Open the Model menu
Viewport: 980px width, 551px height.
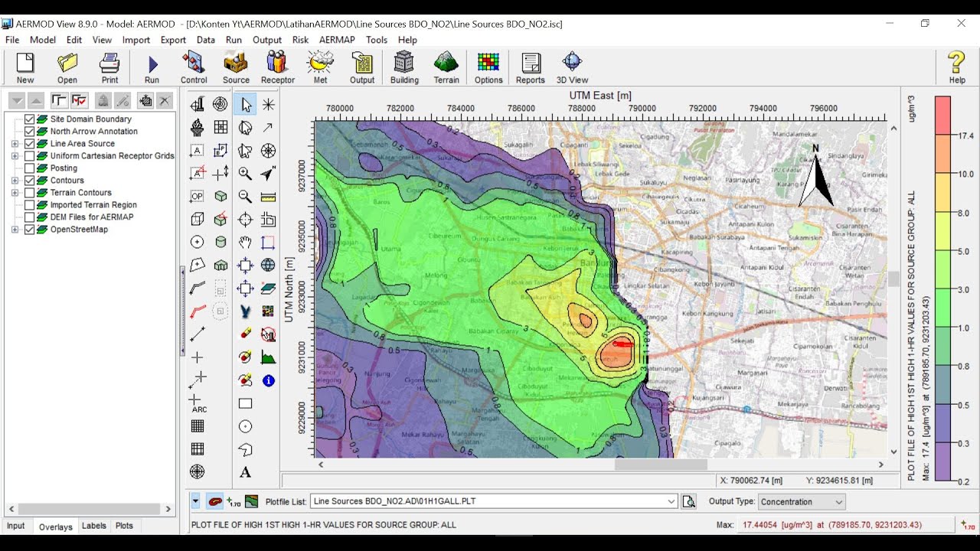coord(43,40)
